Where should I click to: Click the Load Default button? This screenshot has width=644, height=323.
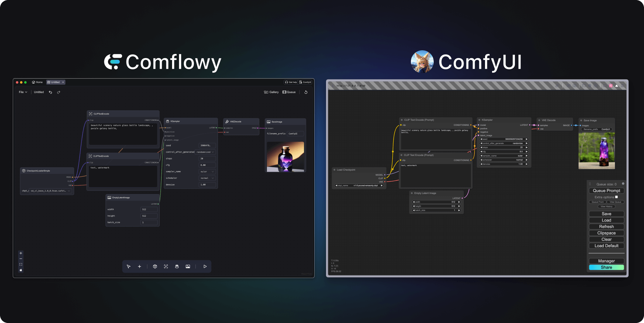click(x=606, y=246)
